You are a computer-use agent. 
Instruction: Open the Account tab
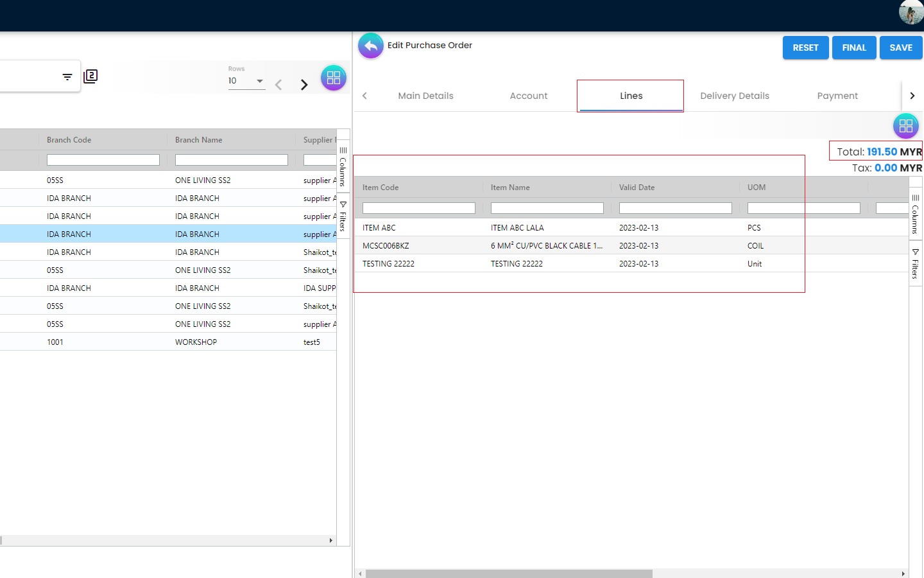click(x=528, y=96)
